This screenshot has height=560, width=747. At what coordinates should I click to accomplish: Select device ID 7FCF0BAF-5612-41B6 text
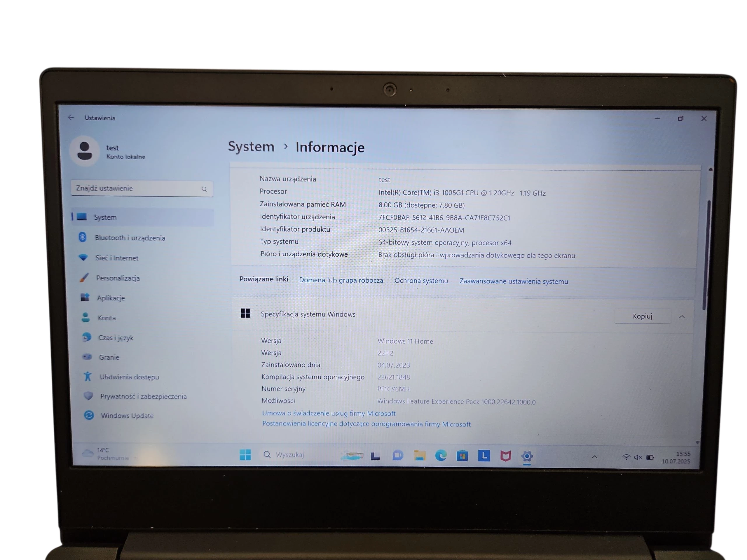click(444, 218)
